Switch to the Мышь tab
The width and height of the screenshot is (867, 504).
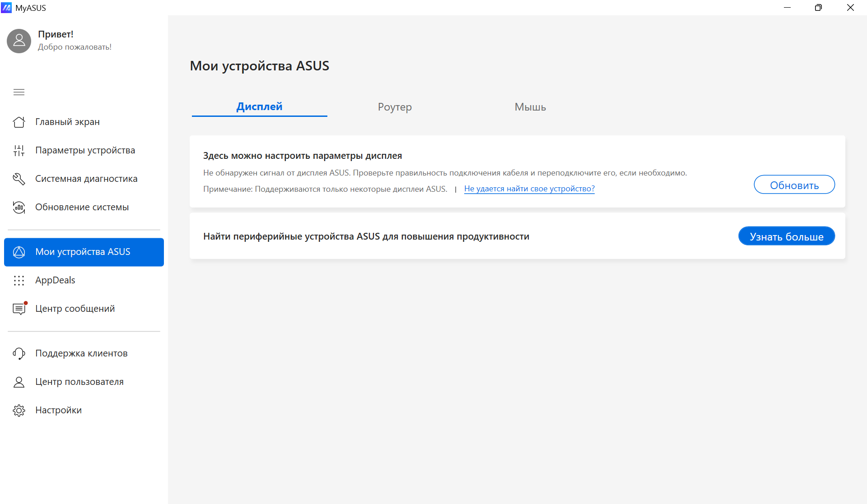[x=530, y=107]
